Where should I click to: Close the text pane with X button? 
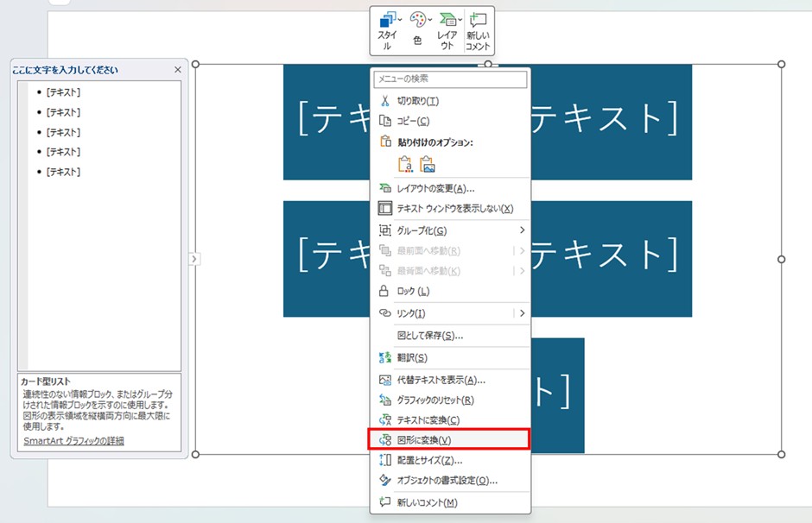pyautogui.click(x=178, y=70)
